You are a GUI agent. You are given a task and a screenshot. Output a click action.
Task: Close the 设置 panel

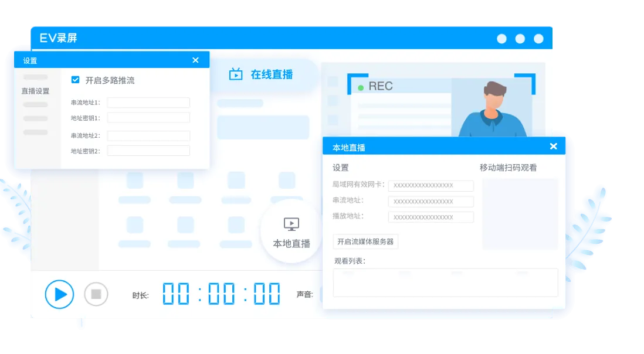195,59
